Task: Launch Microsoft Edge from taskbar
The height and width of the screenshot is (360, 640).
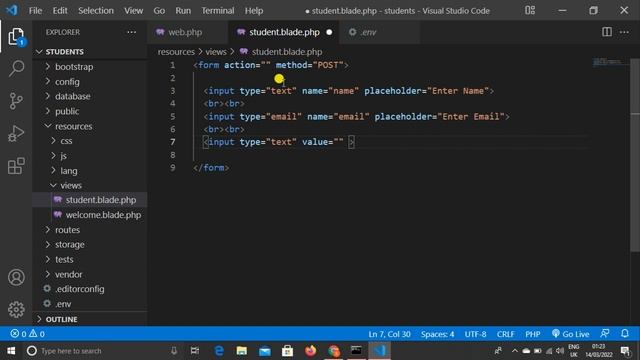Action: (219, 351)
